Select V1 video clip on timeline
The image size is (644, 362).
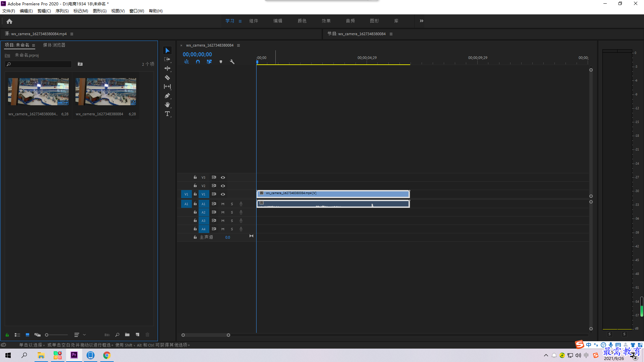point(333,194)
